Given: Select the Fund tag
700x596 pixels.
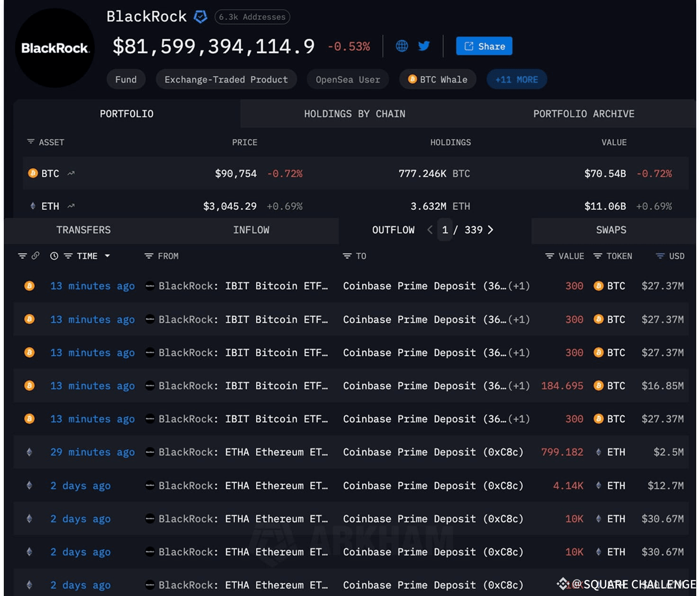Looking at the screenshot, I should click(126, 80).
